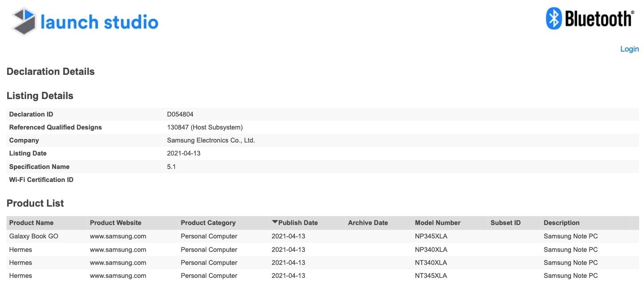Click the launch studio title text
This screenshot has height=294, width=644.
coord(99,22)
